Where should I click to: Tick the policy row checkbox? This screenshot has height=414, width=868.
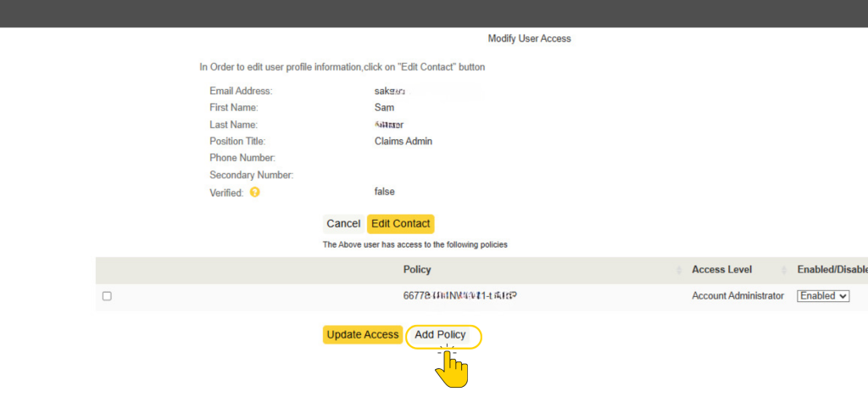click(107, 297)
